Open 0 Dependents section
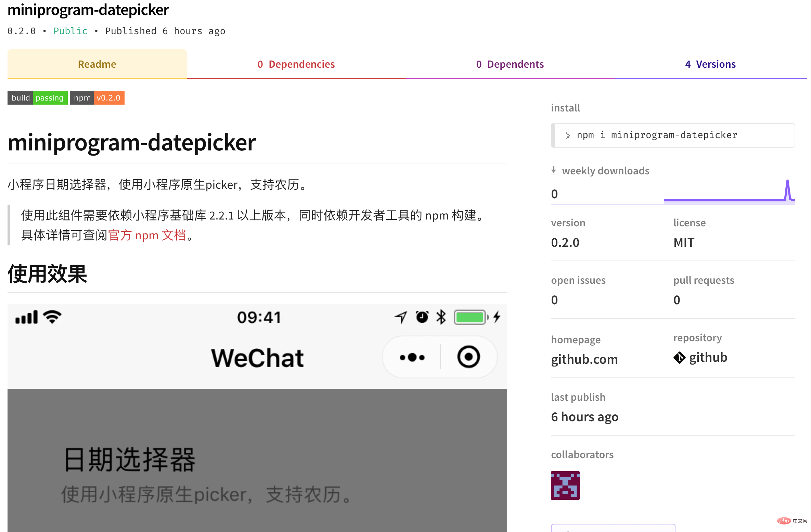This screenshot has height=532, width=811. pyautogui.click(x=510, y=63)
